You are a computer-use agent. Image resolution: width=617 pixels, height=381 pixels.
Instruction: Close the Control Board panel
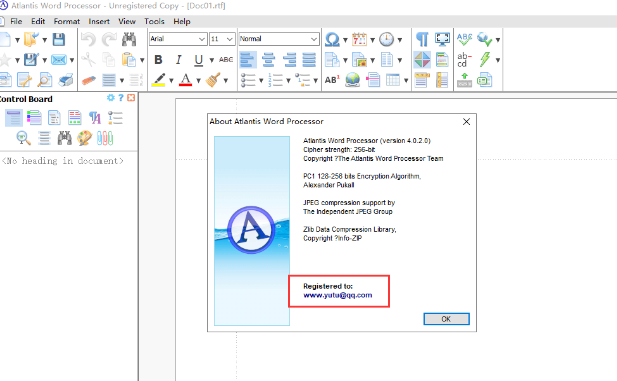coord(131,98)
